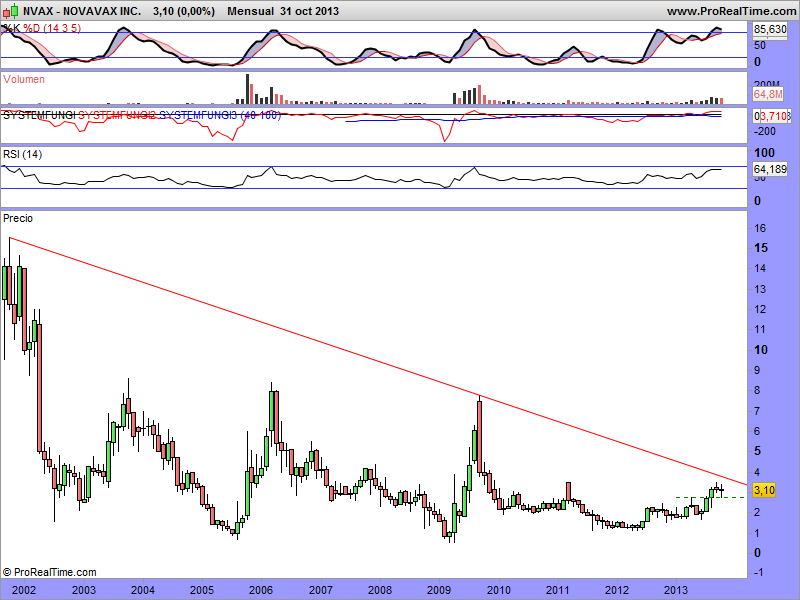Click the 2013 year marker on time axis

[x=676, y=590]
